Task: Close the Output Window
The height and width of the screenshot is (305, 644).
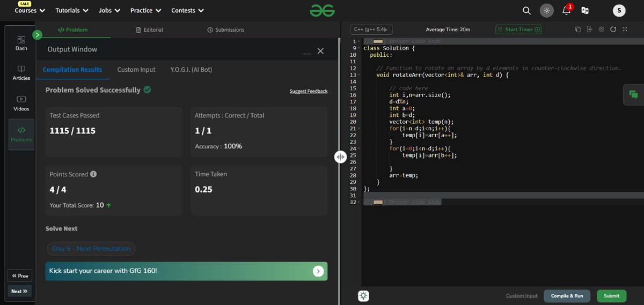Action: click(x=320, y=51)
